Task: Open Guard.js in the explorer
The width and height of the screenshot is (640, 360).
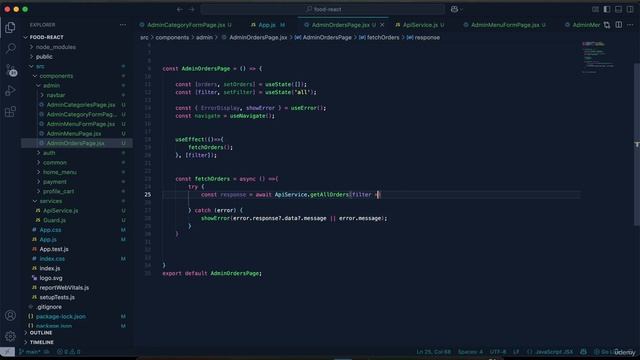Action: click(54, 220)
